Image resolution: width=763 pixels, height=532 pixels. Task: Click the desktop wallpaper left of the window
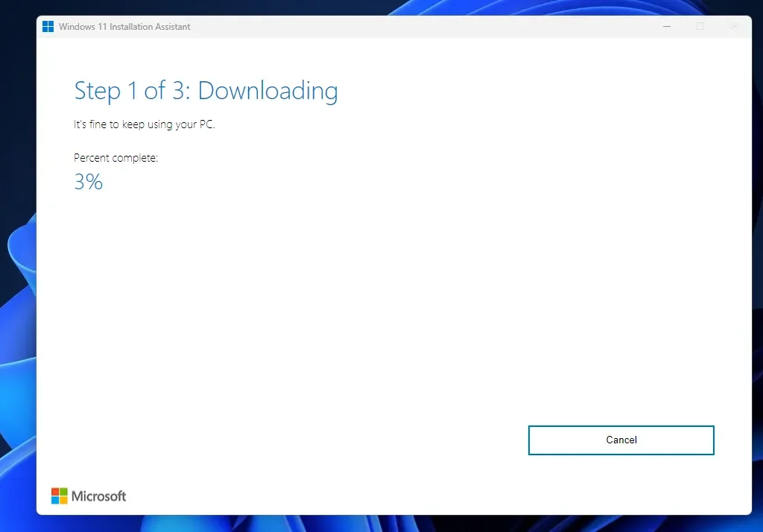[x=18, y=298]
